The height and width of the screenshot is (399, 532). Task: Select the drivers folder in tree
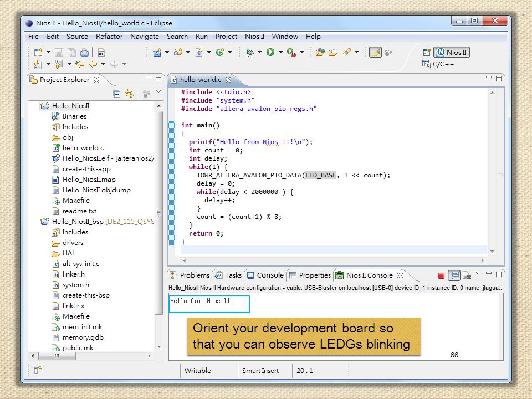(73, 243)
